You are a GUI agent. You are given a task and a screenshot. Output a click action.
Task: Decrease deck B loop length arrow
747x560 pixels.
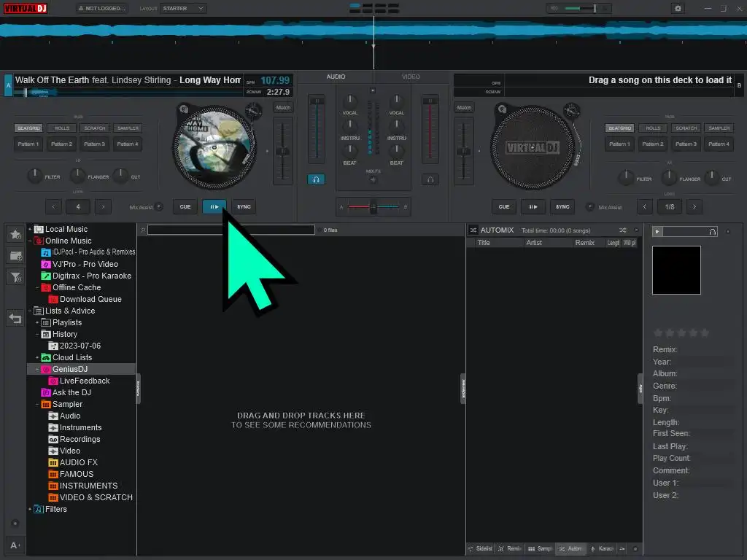(x=645, y=206)
